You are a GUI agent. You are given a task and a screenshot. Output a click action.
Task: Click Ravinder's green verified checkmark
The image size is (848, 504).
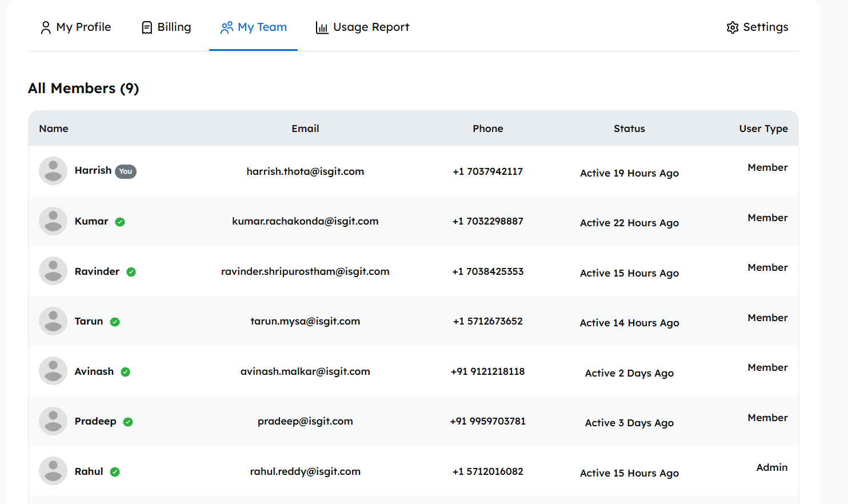pyautogui.click(x=131, y=272)
